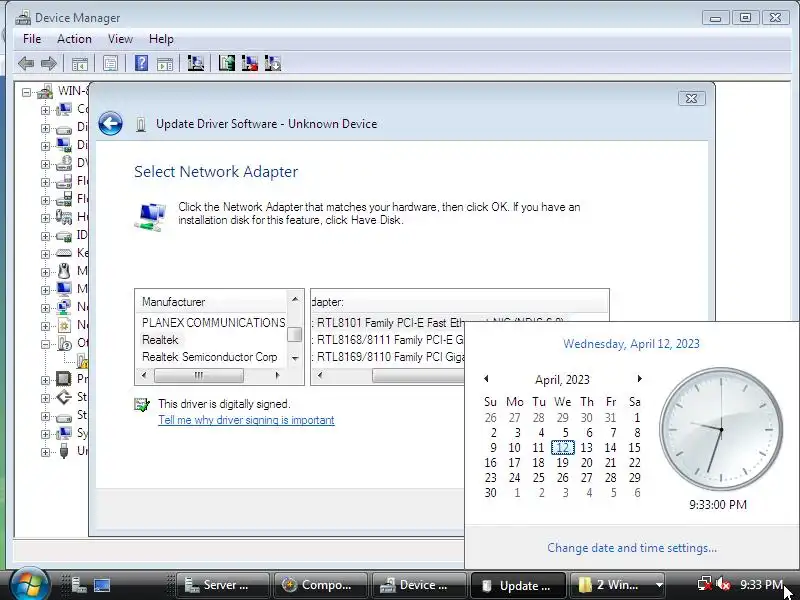Click the Server Manager quick launch icon

(79, 585)
